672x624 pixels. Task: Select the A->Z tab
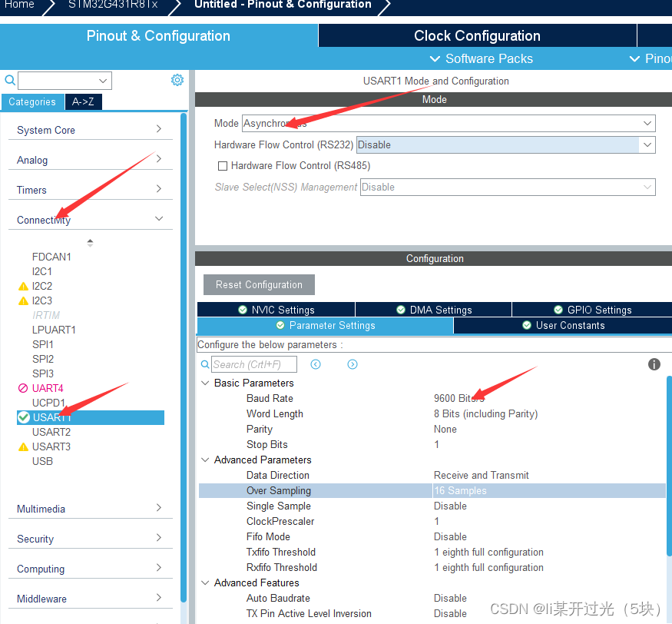83,102
